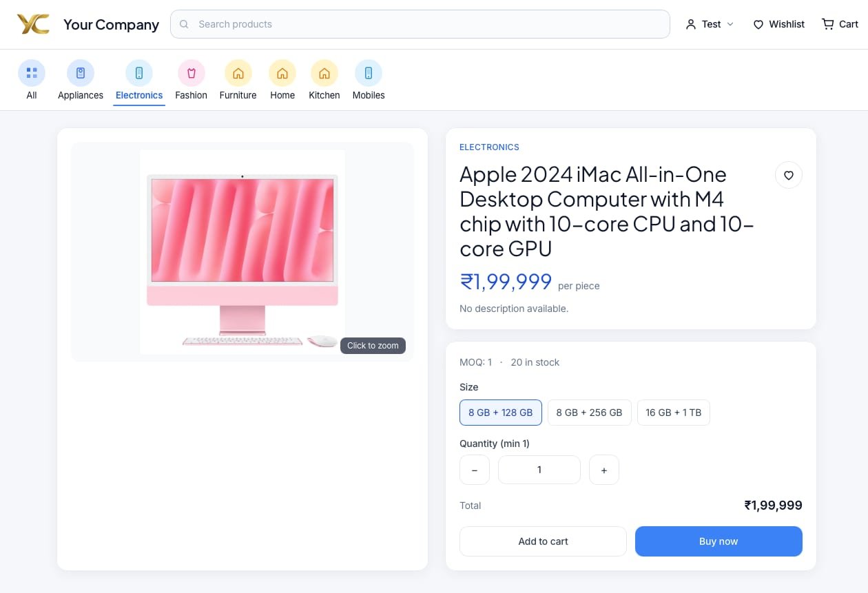
Task: Select the Kitchen category icon
Action: [324, 73]
